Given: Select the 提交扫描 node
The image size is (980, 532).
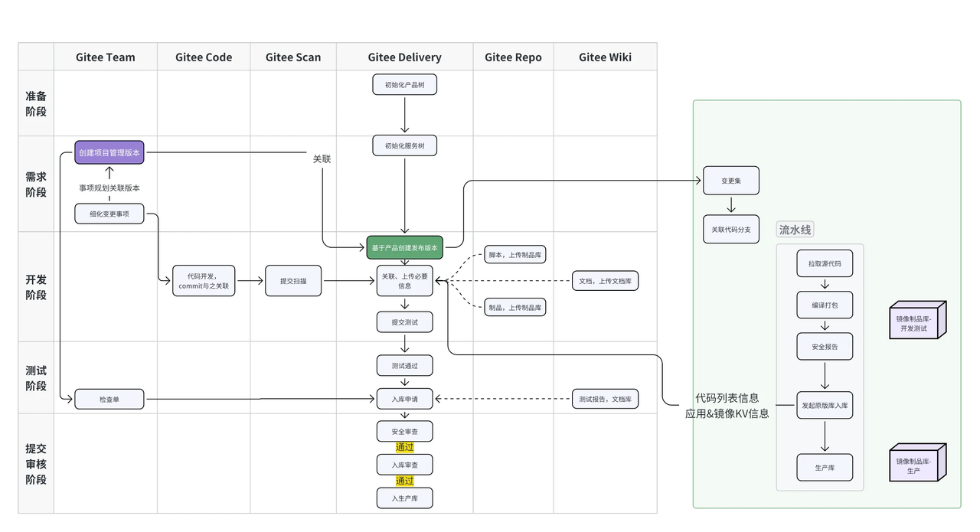Looking at the screenshot, I should (x=293, y=281).
